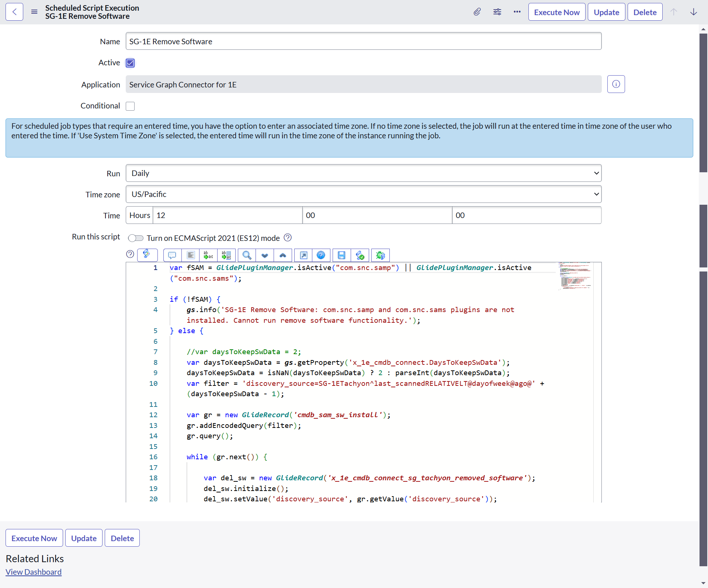Click the format code icon
This screenshot has width=708, height=588.
[x=191, y=255]
